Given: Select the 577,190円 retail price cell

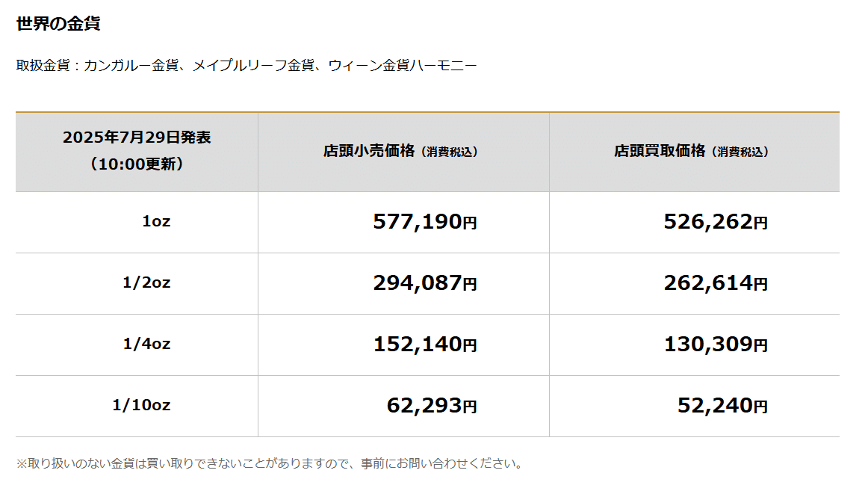Looking at the screenshot, I should click(424, 222).
